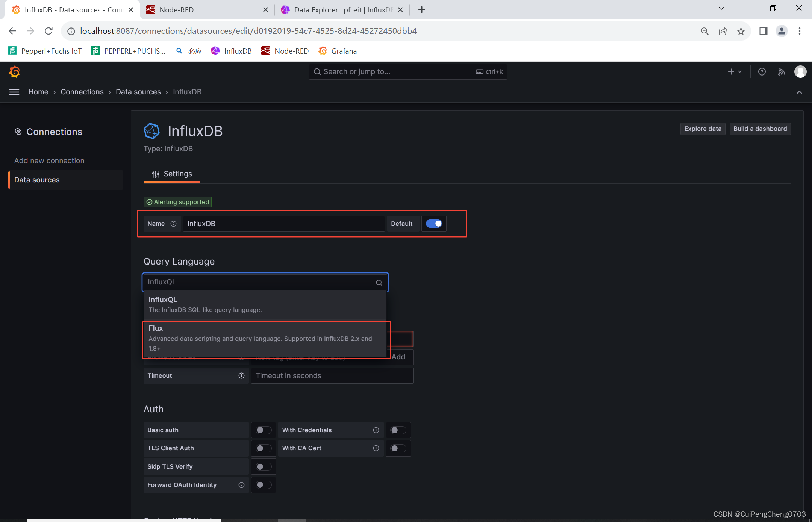Click the Timeout info icon

(241, 375)
